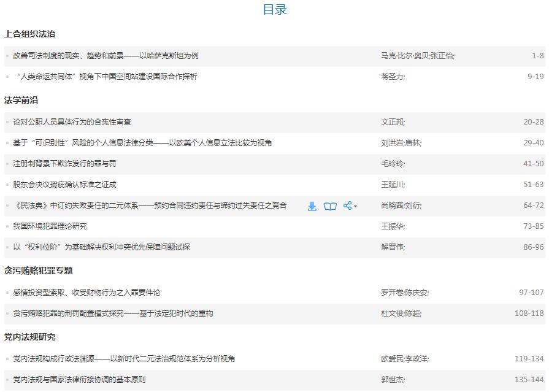Select article on “可识别性” 个人信息法律分类
Viewport: 549px width, 392px height.
click(142, 143)
